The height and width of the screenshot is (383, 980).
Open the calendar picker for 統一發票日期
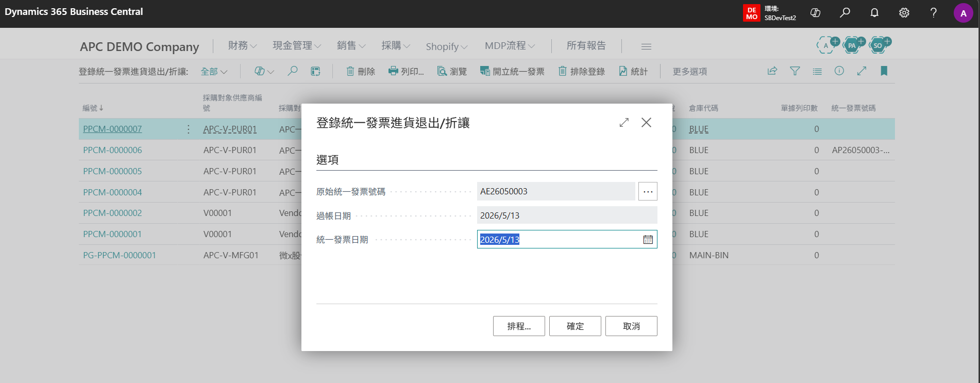pos(648,240)
